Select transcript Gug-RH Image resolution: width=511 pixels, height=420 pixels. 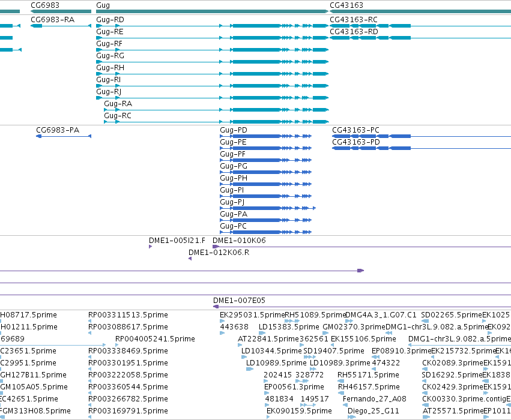click(110, 68)
